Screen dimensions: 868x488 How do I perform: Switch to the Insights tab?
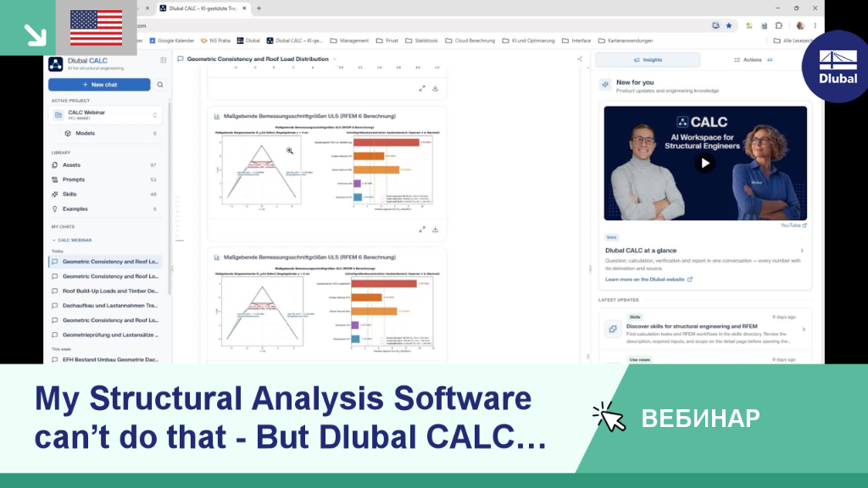pyautogui.click(x=648, y=60)
